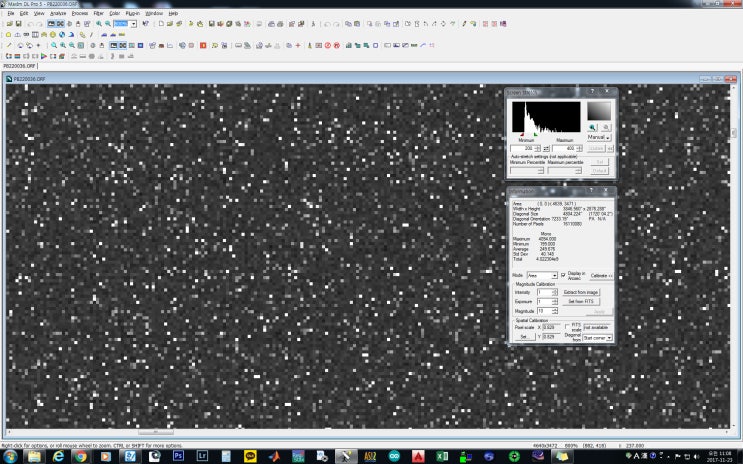
Task: Click the Pixel scale X field
Action: (x=551, y=328)
